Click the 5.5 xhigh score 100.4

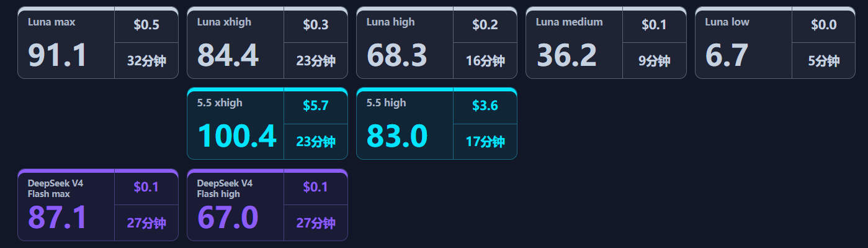[x=236, y=136]
